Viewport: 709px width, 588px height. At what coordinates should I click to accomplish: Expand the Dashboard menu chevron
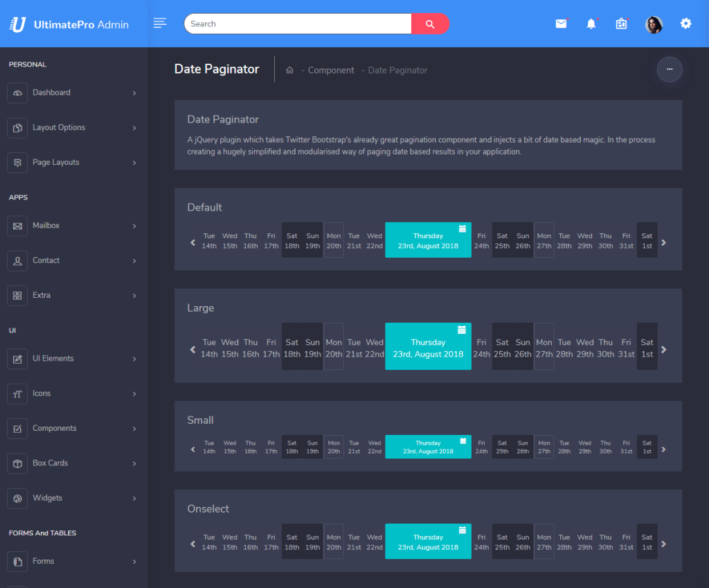(134, 93)
